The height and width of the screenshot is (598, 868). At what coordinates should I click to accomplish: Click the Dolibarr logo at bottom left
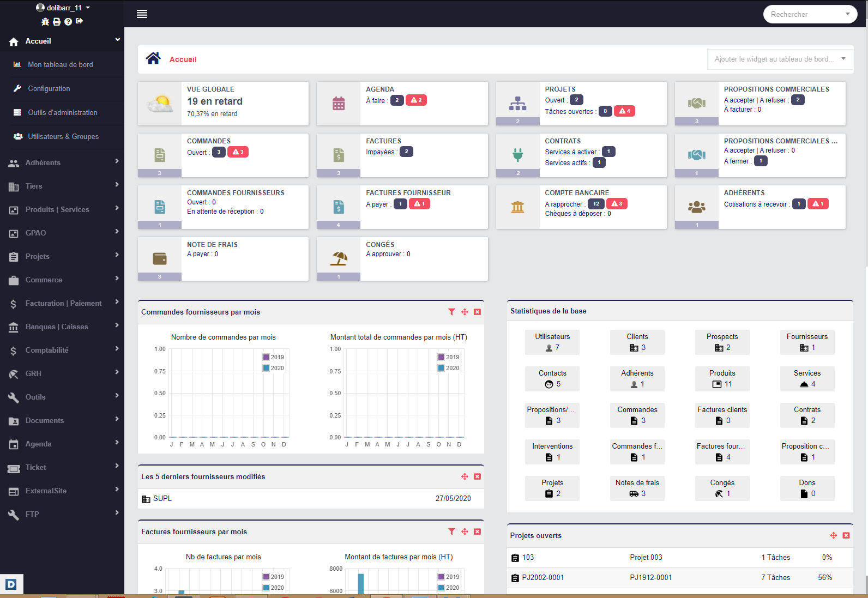coord(11,584)
